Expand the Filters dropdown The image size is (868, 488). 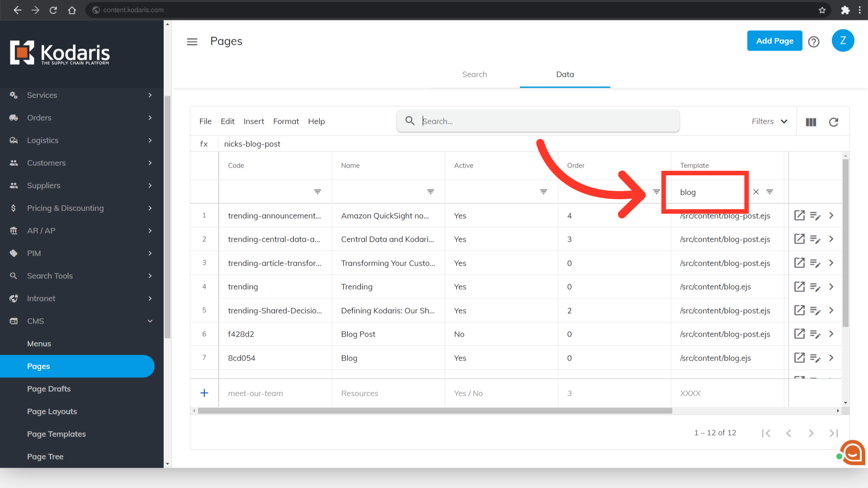(769, 121)
